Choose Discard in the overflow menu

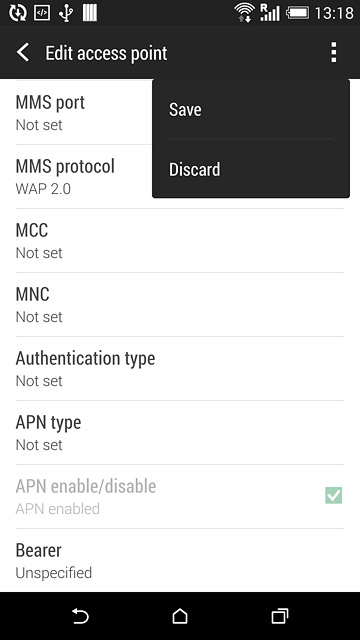pyautogui.click(x=251, y=169)
